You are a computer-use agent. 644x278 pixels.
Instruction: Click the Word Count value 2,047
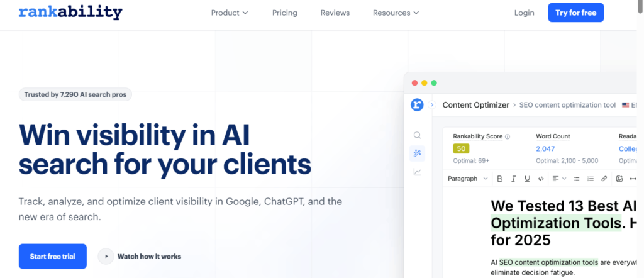pos(546,148)
